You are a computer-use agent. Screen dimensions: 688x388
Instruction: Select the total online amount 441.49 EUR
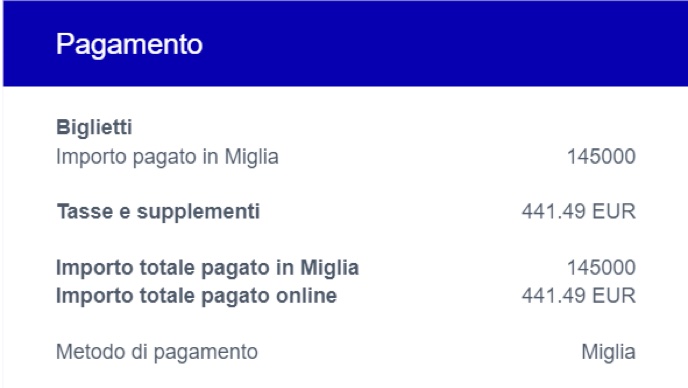click(x=578, y=296)
